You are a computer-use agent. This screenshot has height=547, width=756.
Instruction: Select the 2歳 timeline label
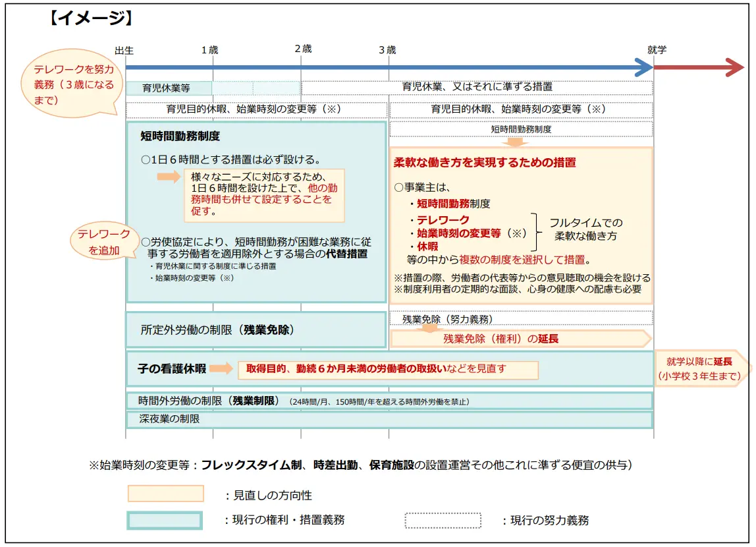click(x=304, y=49)
